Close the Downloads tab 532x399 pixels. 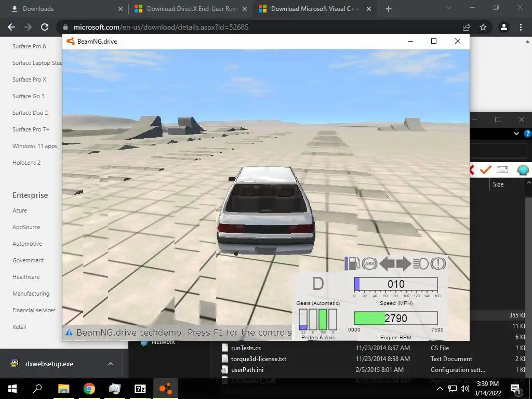coord(121,9)
